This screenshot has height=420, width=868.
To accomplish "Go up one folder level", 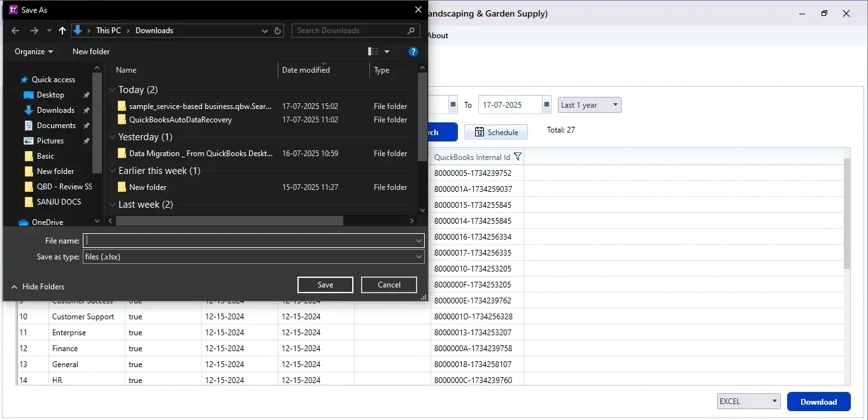I will [62, 31].
